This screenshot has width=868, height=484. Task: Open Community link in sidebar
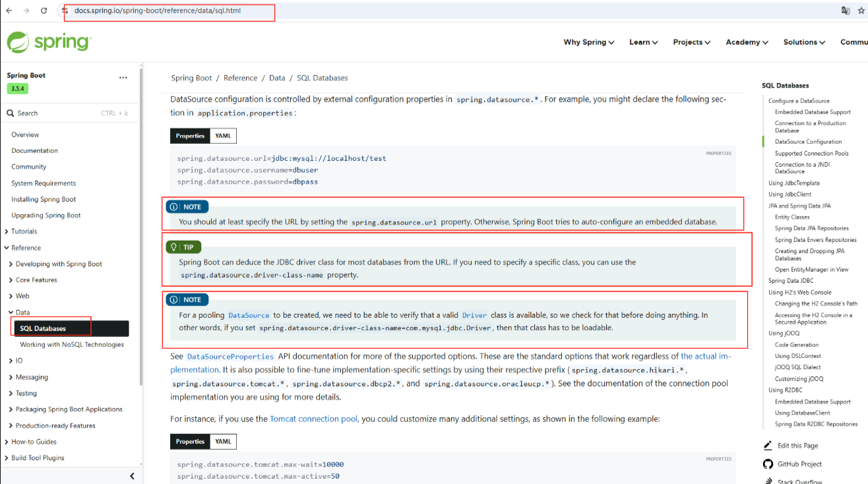click(x=28, y=167)
